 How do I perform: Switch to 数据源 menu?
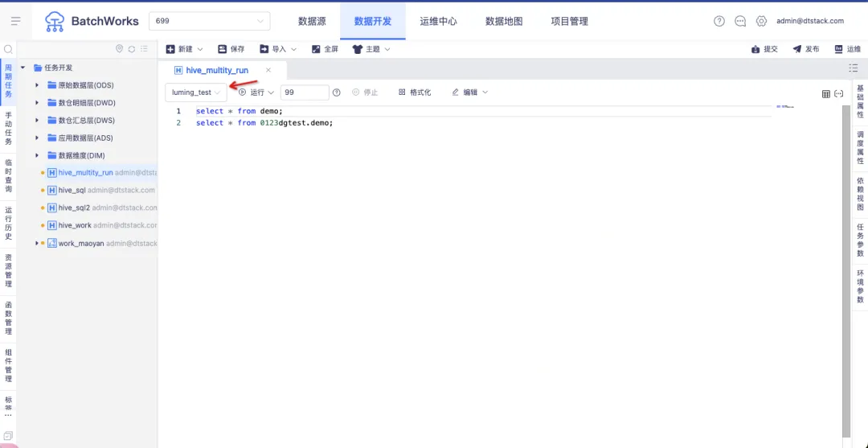pyautogui.click(x=312, y=22)
